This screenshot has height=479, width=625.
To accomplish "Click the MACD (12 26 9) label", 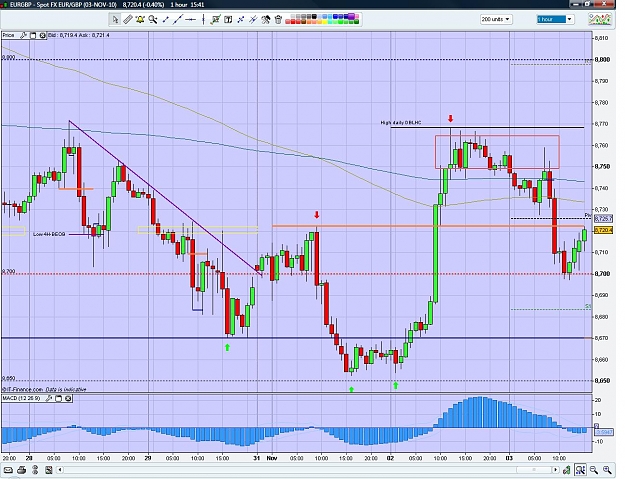I will (21, 398).
